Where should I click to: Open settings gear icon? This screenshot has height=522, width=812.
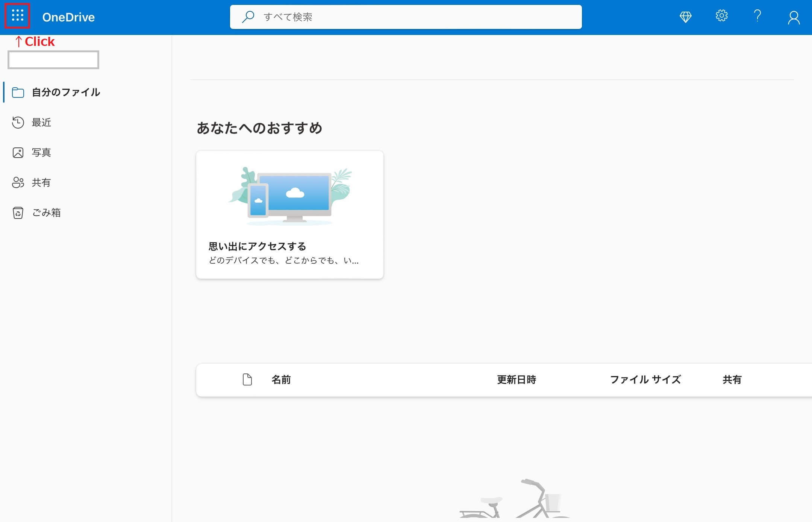point(721,16)
